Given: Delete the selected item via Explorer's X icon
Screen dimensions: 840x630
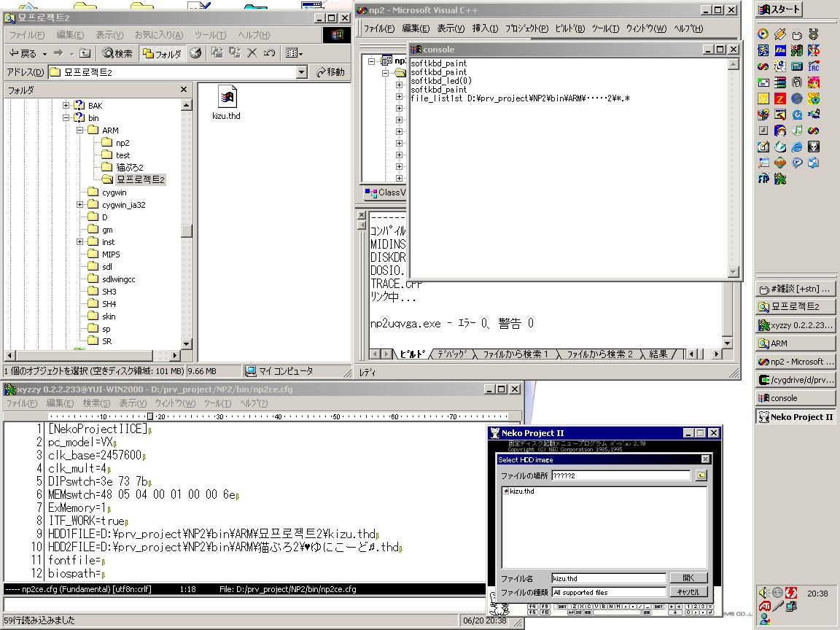Looking at the screenshot, I should [252, 52].
